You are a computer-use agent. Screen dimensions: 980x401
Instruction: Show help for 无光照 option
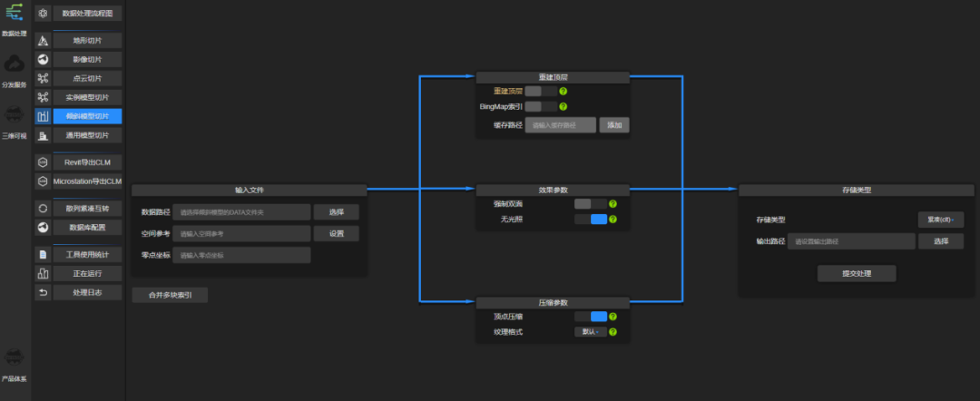pyautogui.click(x=612, y=220)
